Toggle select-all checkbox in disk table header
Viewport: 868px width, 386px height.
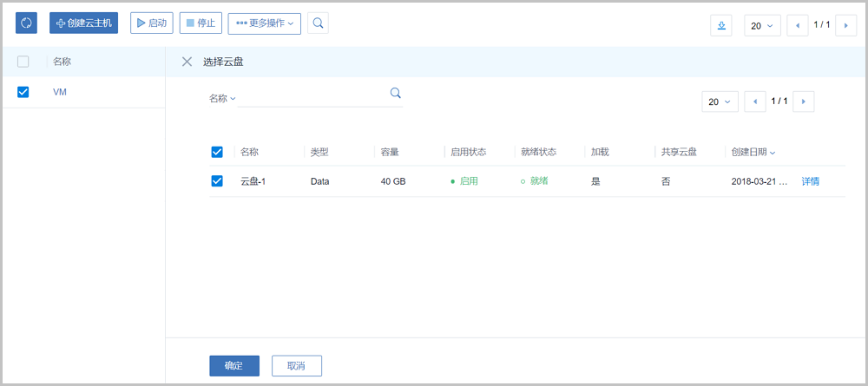coord(217,152)
